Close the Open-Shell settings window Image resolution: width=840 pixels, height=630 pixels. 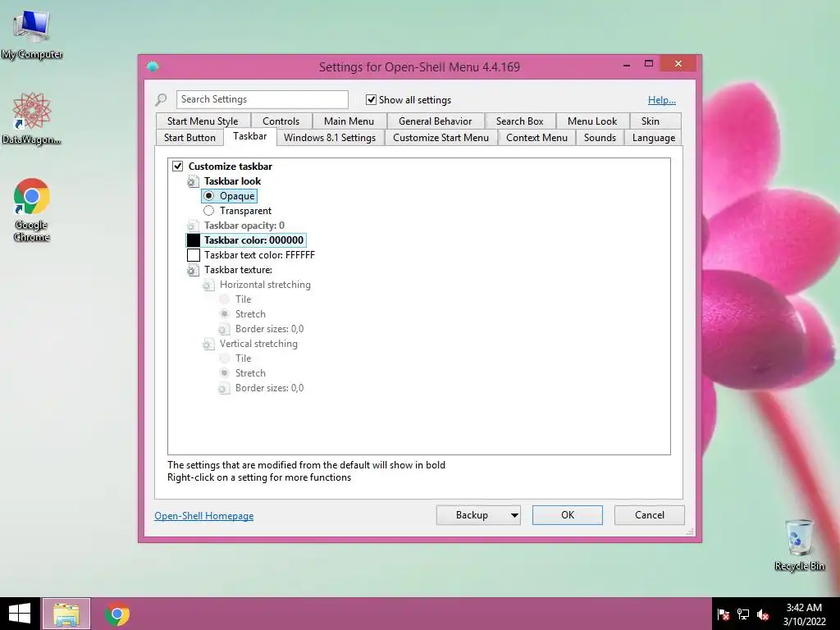point(678,64)
